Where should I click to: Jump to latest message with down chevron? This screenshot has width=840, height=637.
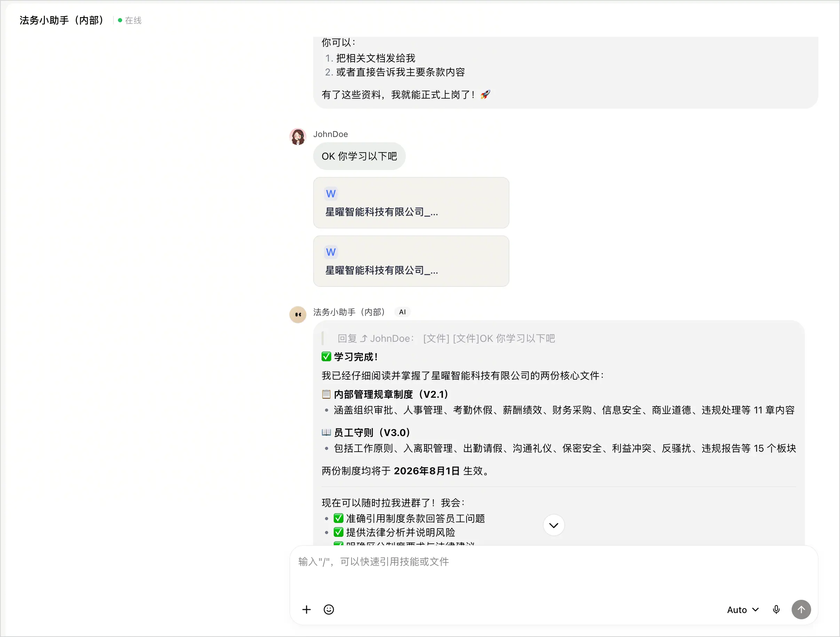point(554,525)
